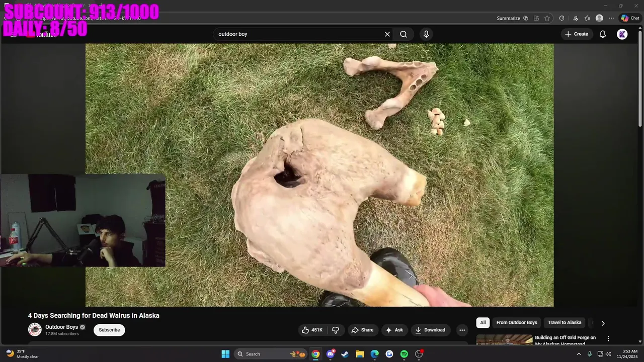
Task: Select the 'Travel to Alaska' chip
Action: click(x=565, y=323)
